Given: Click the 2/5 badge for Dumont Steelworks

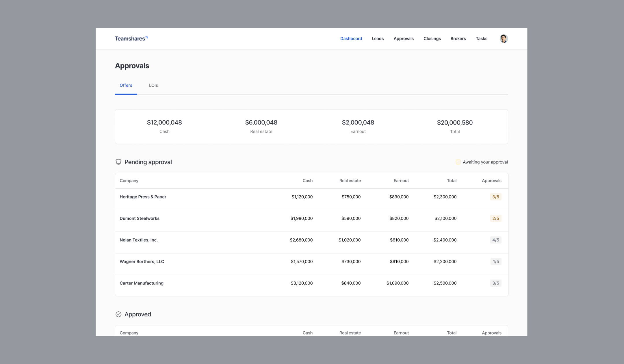Looking at the screenshot, I should click(x=495, y=218).
